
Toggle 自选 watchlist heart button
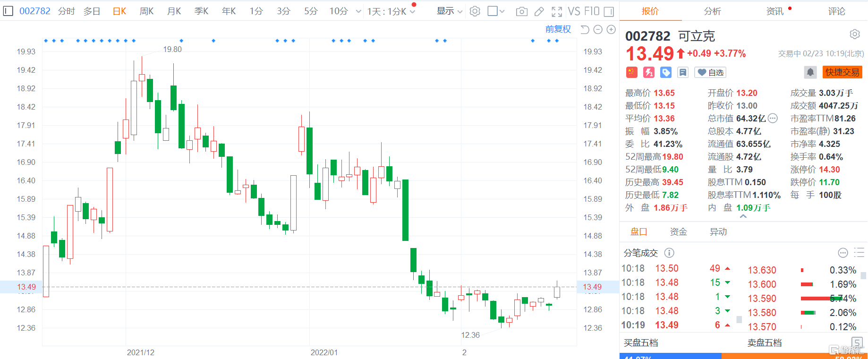coord(711,72)
